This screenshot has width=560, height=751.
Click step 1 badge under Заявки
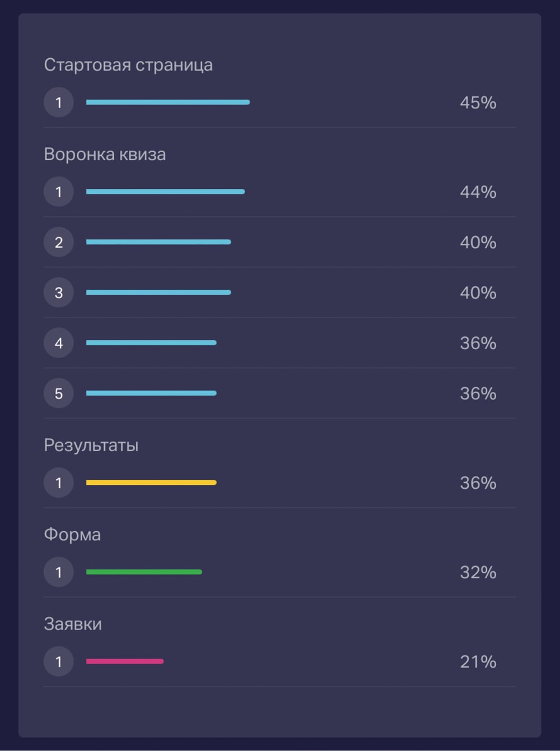tap(59, 661)
